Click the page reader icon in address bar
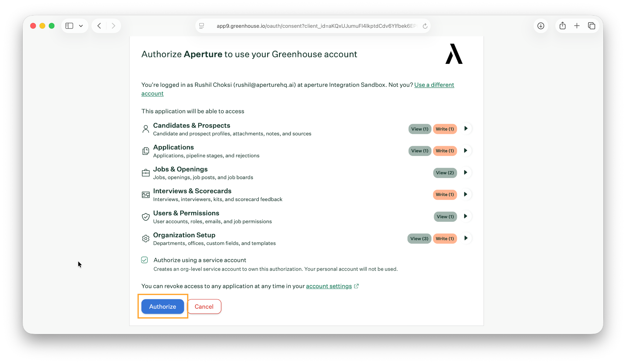 coord(202,26)
